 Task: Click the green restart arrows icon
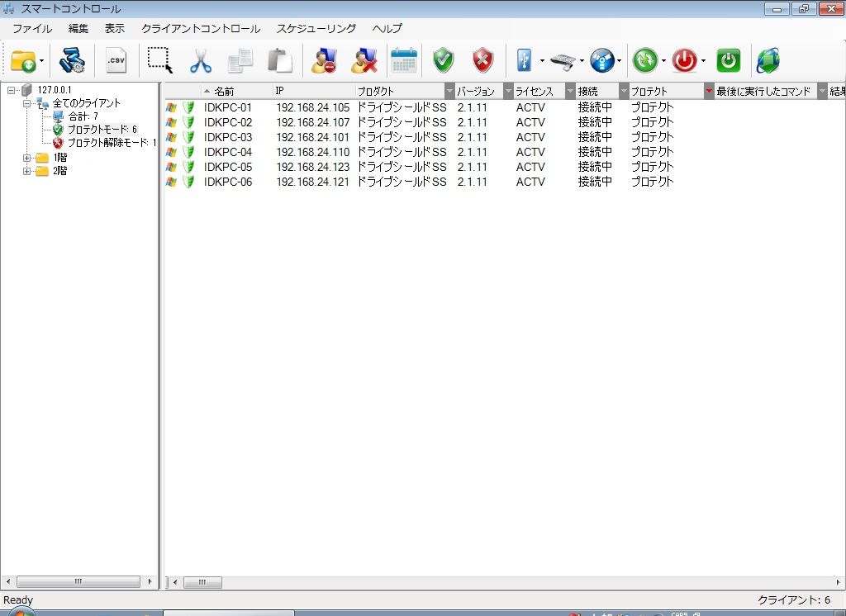click(644, 60)
